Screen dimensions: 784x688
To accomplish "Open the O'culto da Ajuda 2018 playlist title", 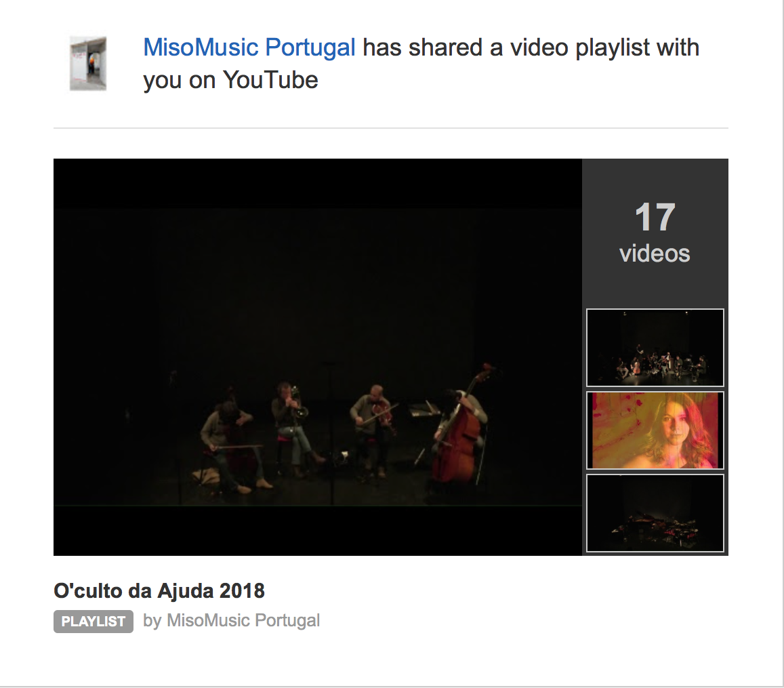I will (159, 591).
